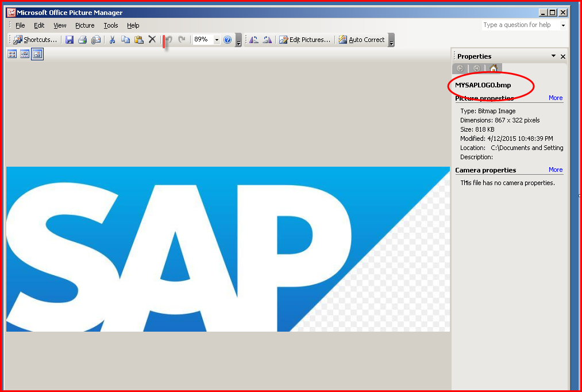The height and width of the screenshot is (392, 582).
Task: Click the Shortcuts toolbar button
Action: pyautogui.click(x=35, y=39)
